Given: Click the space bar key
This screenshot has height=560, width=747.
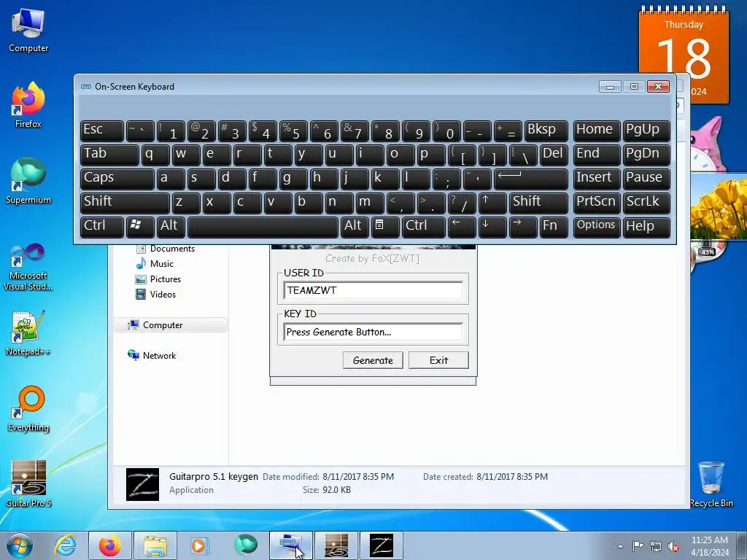Looking at the screenshot, I should tap(263, 227).
